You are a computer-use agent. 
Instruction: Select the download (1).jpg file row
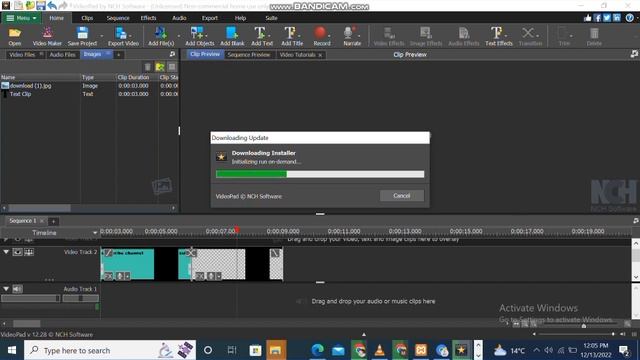click(x=89, y=86)
